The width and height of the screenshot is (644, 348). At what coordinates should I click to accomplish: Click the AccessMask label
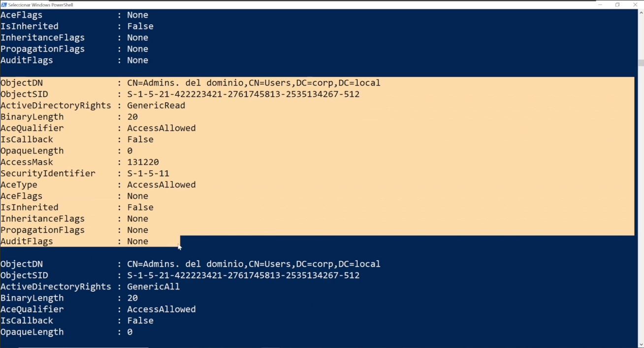(x=27, y=162)
